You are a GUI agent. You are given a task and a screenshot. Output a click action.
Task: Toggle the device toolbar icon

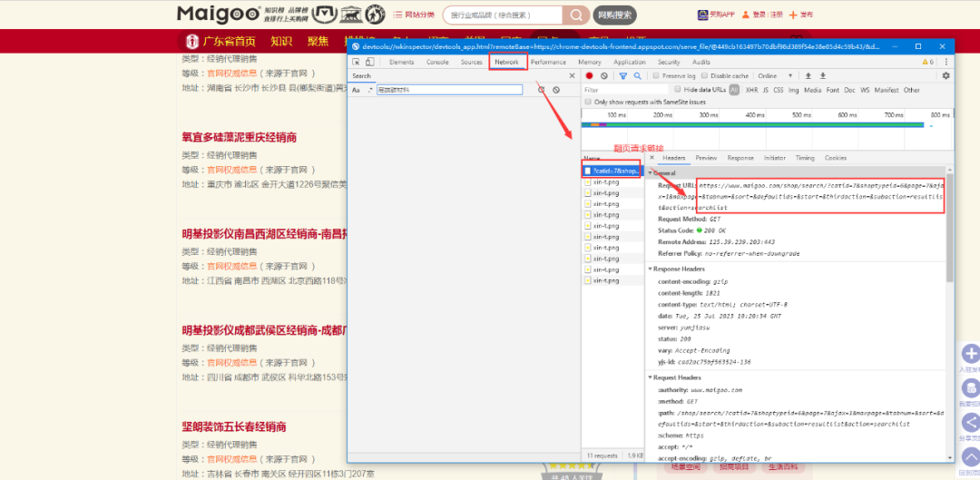pyautogui.click(x=370, y=62)
